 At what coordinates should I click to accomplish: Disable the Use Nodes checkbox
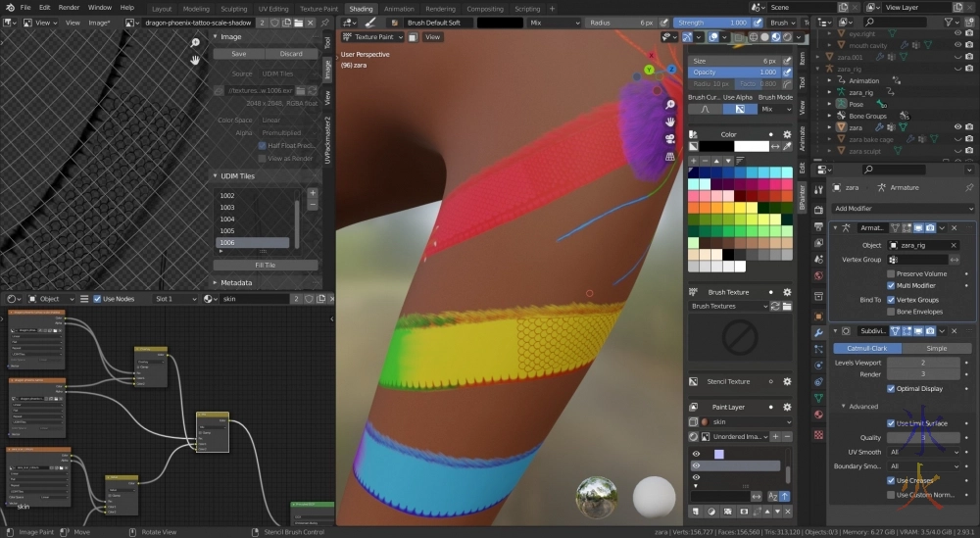point(98,299)
